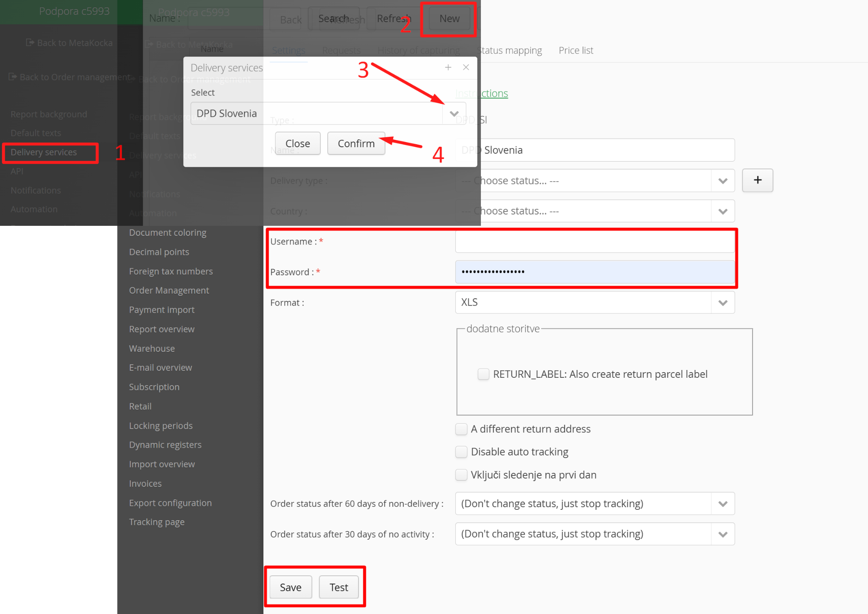The image size is (868, 614).
Task: Expand the Format XLS dropdown
Action: 723,303
